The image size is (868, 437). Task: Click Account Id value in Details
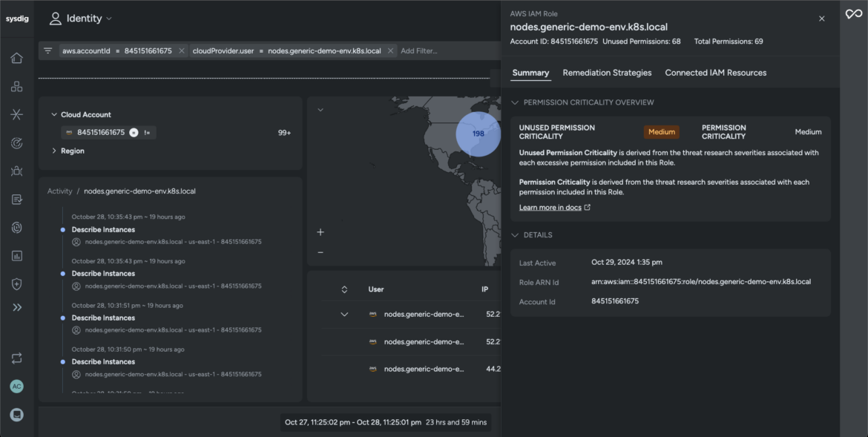[x=615, y=301]
